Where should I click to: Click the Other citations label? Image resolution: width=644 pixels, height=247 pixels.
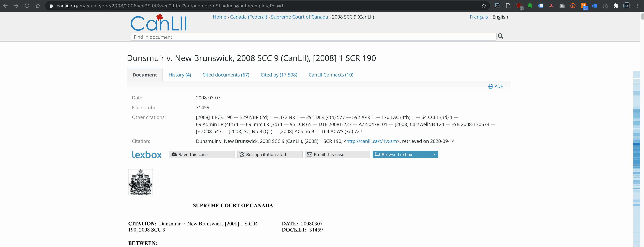point(149,117)
